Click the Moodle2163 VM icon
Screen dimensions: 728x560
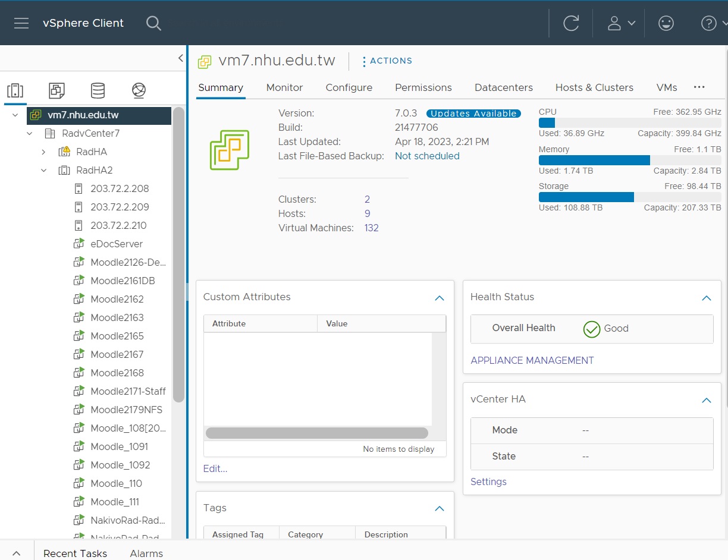tap(79, 317)
